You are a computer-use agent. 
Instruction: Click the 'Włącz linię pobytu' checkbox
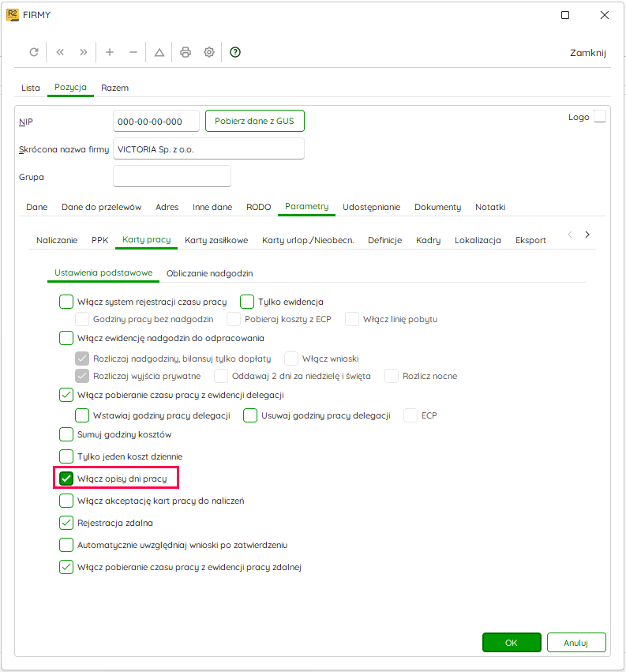[x=352, y=319]
